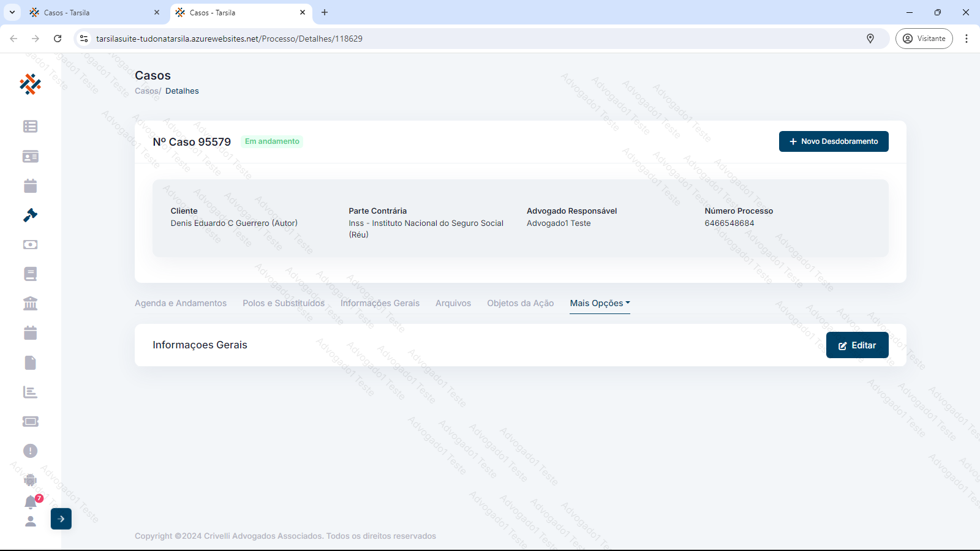This screenshot has height=551, width=980.
Task: Open the list view sidebar icon
Action: 30,126
